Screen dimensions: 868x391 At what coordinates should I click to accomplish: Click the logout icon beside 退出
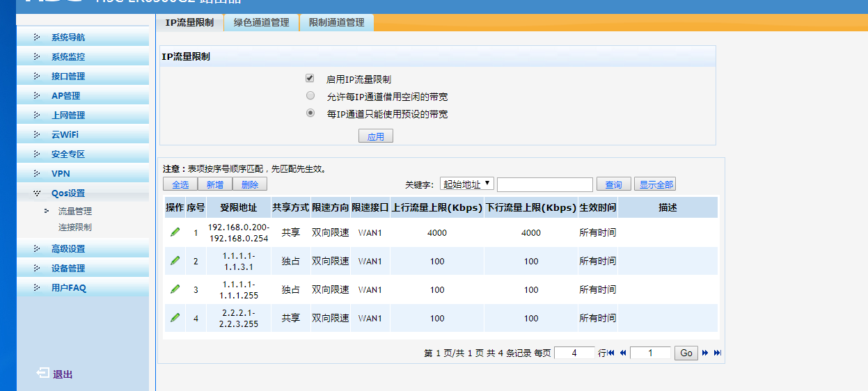point(42,373)
